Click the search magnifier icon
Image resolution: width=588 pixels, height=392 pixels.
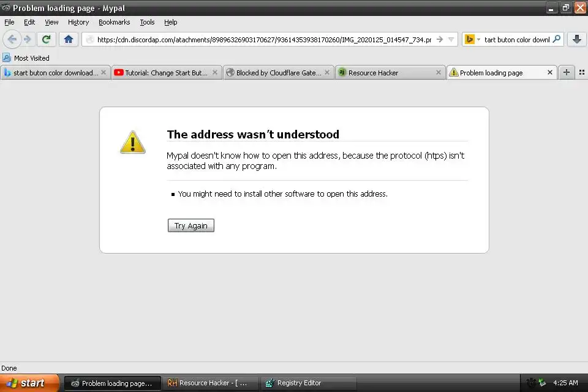[557, 39]
